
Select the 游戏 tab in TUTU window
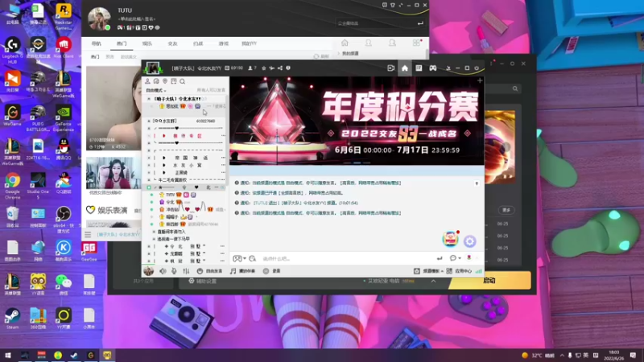tap(224, 43)
